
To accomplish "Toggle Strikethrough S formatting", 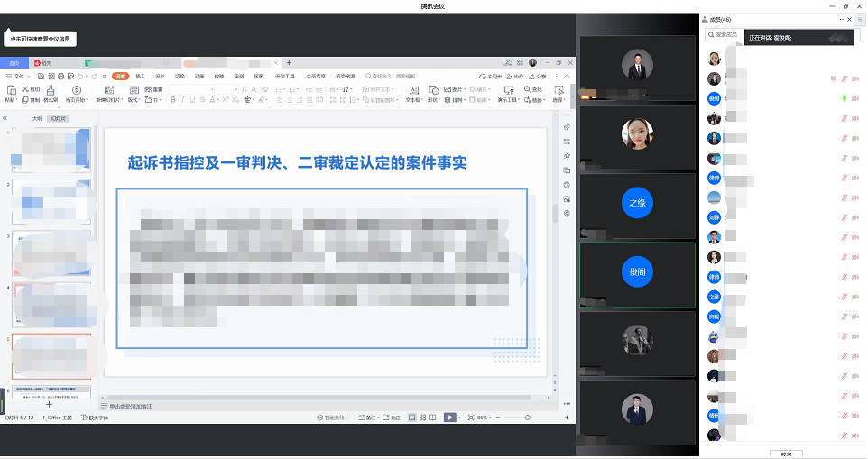I will pyautogui.click(x=203, y=100).
